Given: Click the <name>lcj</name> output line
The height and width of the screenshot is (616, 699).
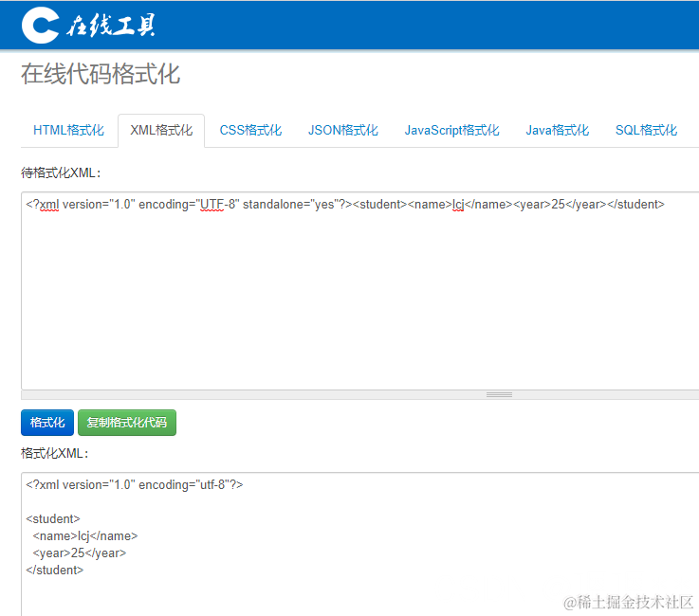Looking at the screenshot, I should coord(85,535).
